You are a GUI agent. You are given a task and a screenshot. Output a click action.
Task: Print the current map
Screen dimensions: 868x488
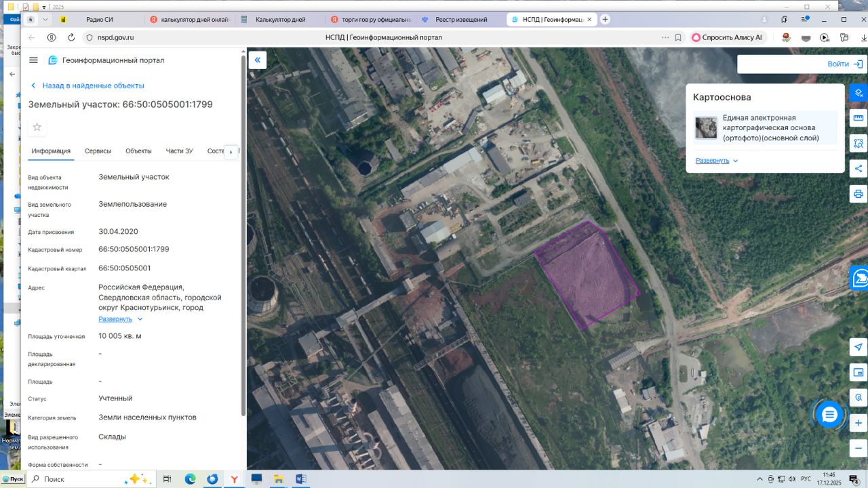click(859, 194)
